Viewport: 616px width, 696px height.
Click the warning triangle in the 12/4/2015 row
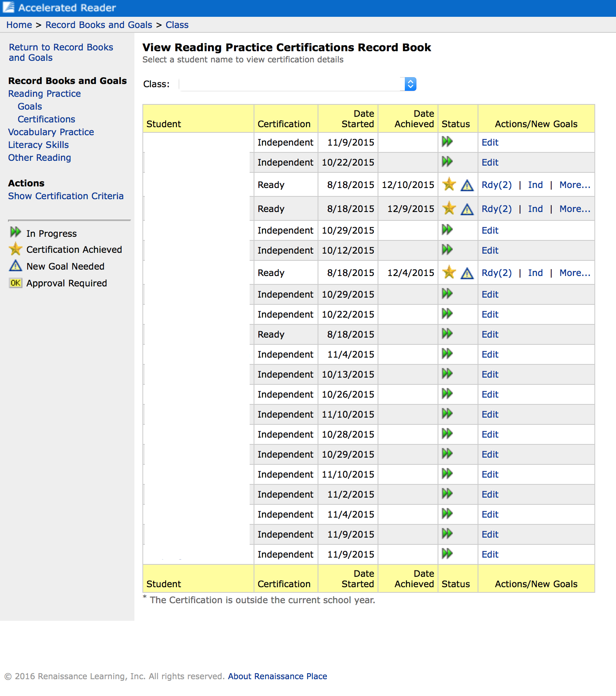point(467,273)
